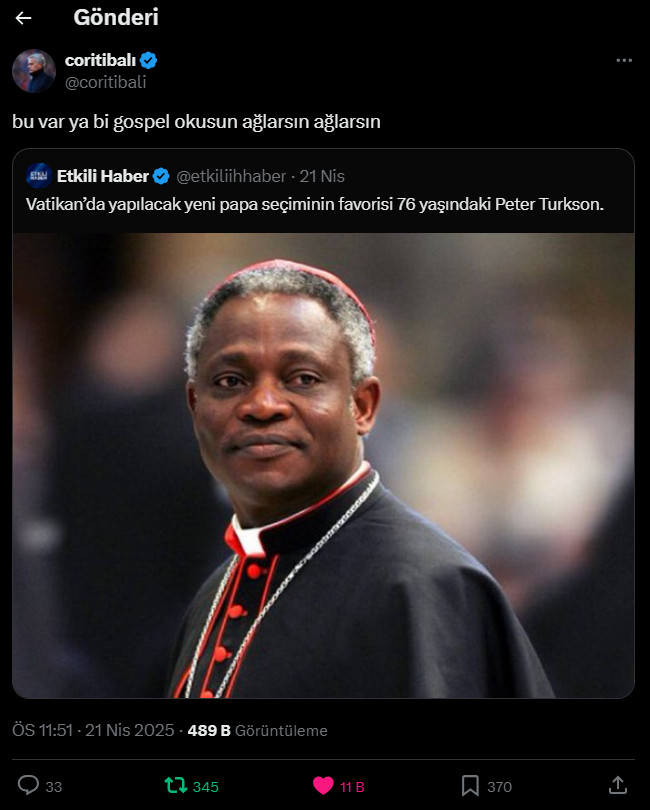650x810 pixels.
Task: Click coritibalı's blue verified badge
Action: pos(148,60)
